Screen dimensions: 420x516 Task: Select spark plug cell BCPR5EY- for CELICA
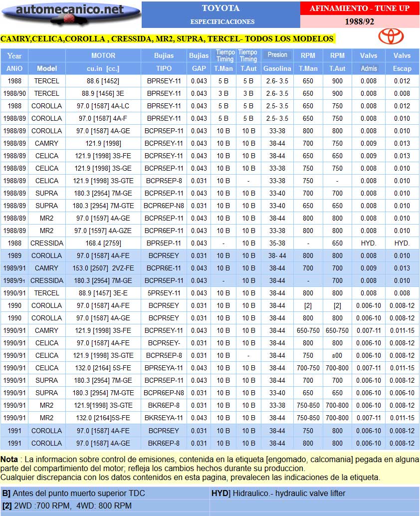[x=164, y=343]
